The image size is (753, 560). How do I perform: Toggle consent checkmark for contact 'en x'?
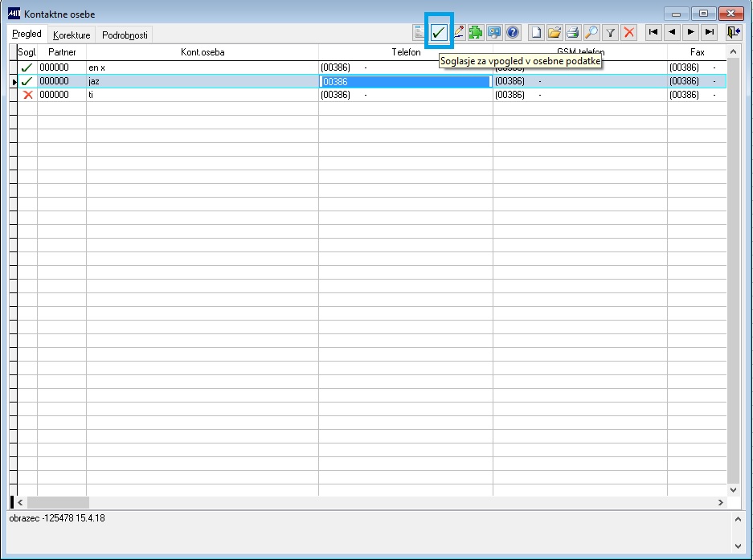coord(27,67)
